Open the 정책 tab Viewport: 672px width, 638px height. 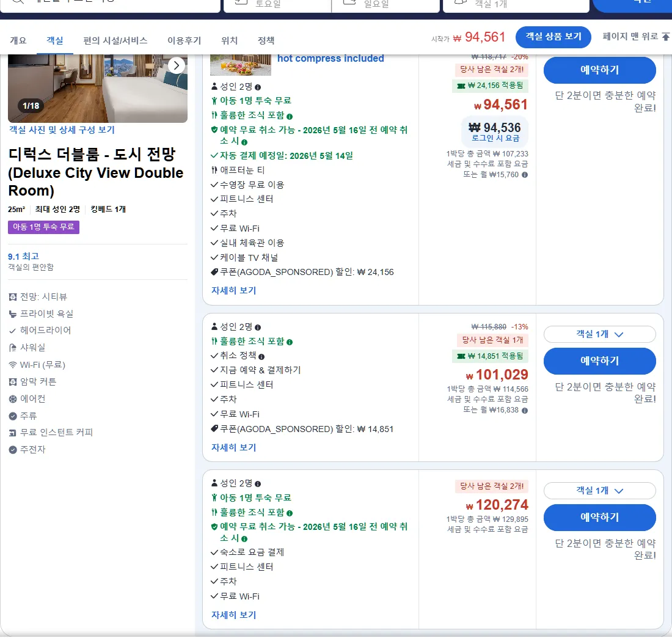click(266, 40)
